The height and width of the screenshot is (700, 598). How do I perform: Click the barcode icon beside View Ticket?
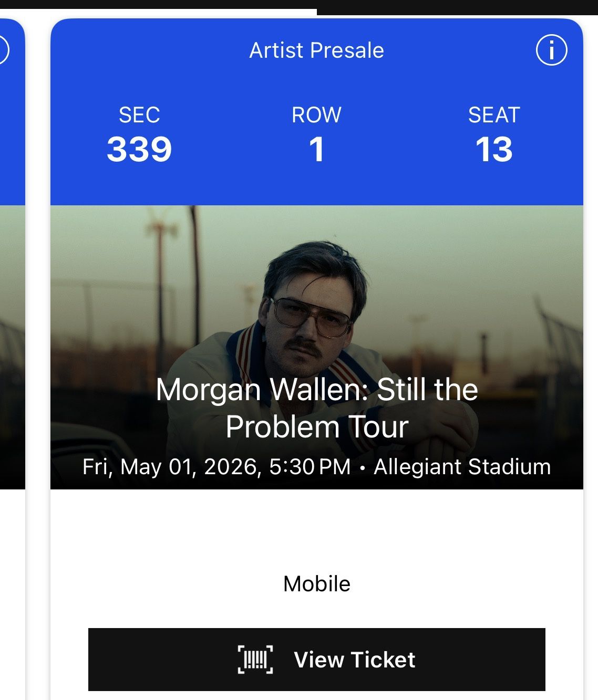pyautogui.click(x=255, y=660)
